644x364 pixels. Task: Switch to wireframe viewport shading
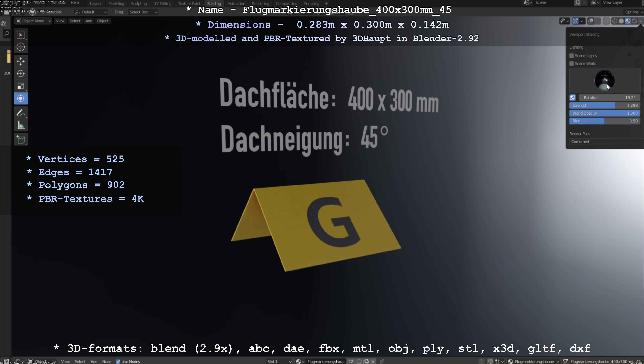point(614,21)
